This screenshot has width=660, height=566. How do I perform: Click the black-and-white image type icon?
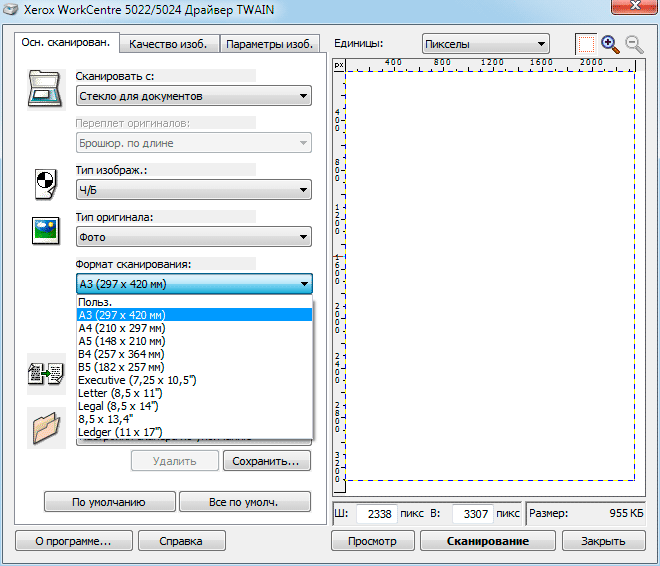45,184
